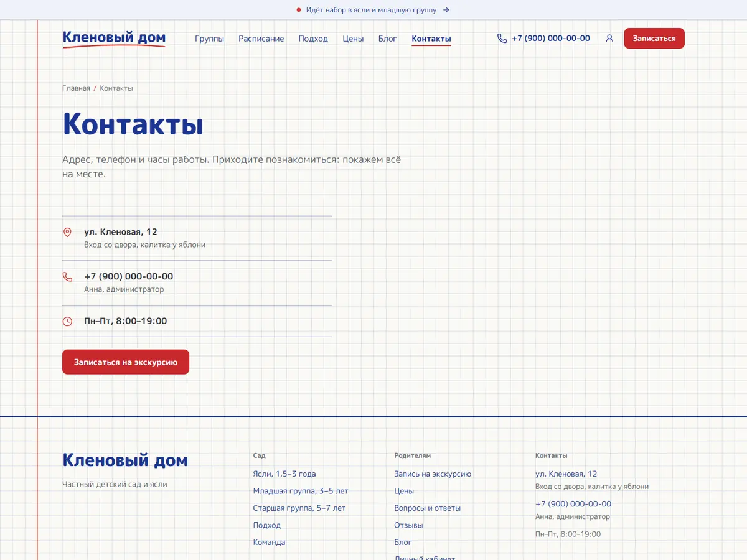
Task: Open footer link Младшая группа, 3–5 лет
Action: pos(301,491)
